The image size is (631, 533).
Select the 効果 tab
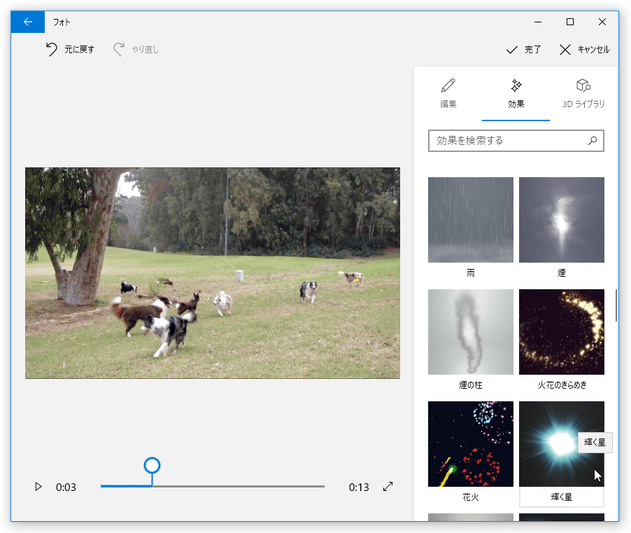pyautogui.click(x=515, y=93)
